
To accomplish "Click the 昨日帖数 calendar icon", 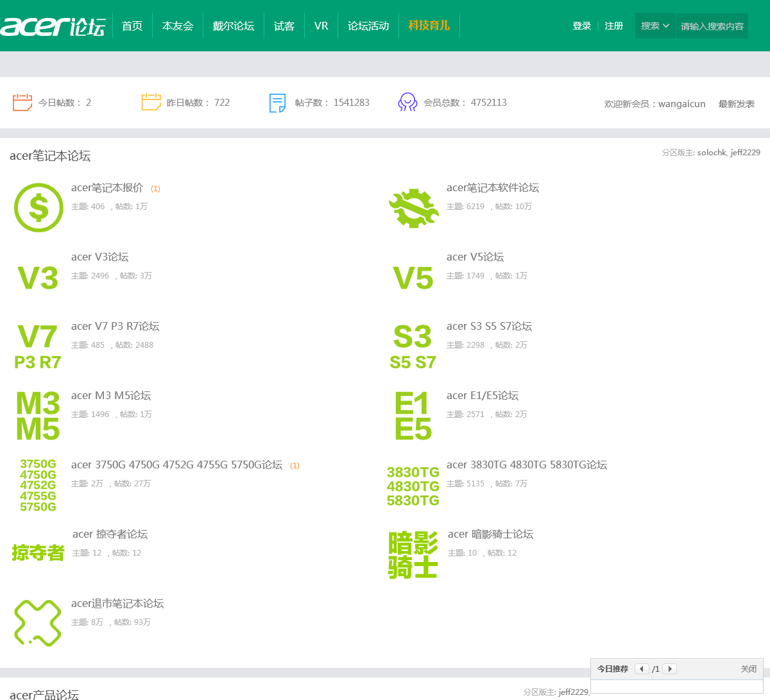I will click(x=151, y=103).
